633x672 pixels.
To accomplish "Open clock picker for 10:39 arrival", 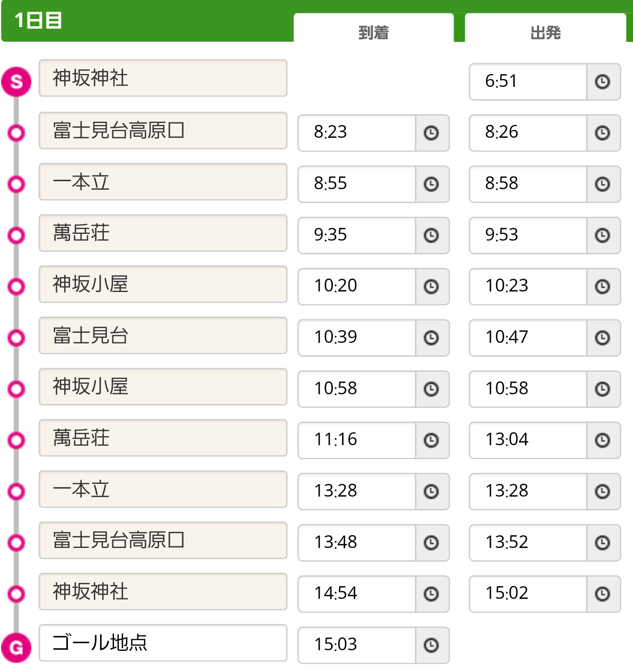I will tap(432, 338).
